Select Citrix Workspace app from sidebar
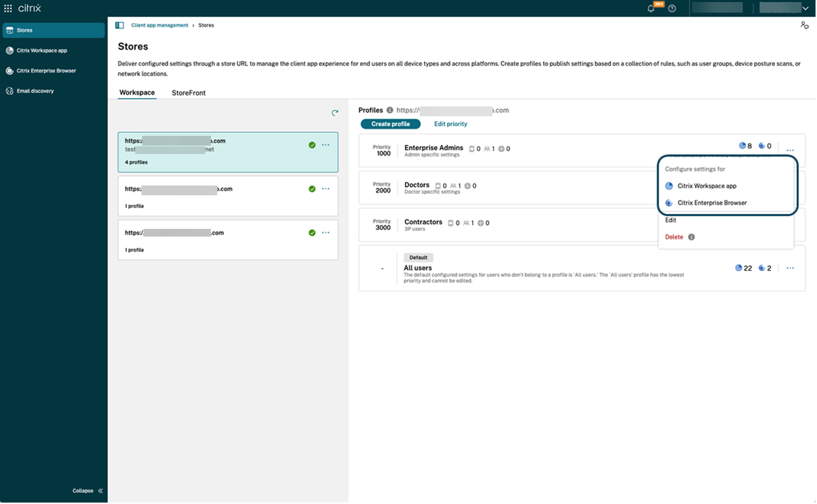This screenshot has height=504, width=817. click(42, 50)
